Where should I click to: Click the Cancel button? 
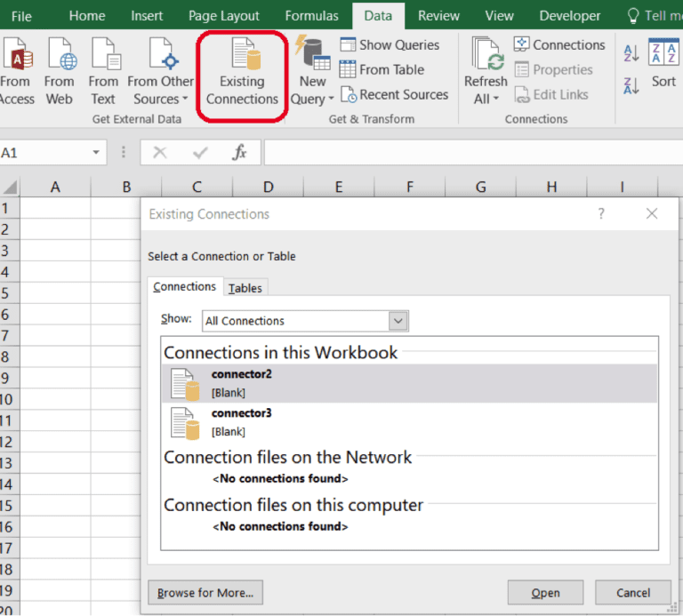click(x=633, y=593)
